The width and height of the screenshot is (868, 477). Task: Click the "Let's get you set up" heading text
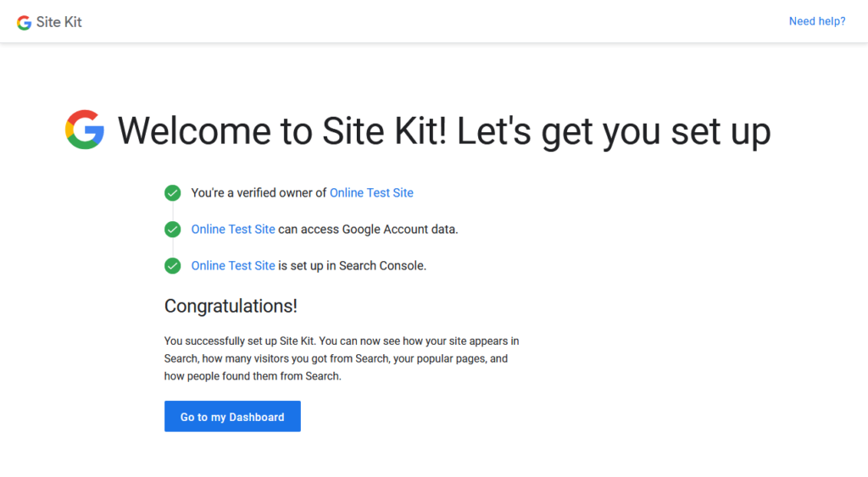(x=615, y=131)
